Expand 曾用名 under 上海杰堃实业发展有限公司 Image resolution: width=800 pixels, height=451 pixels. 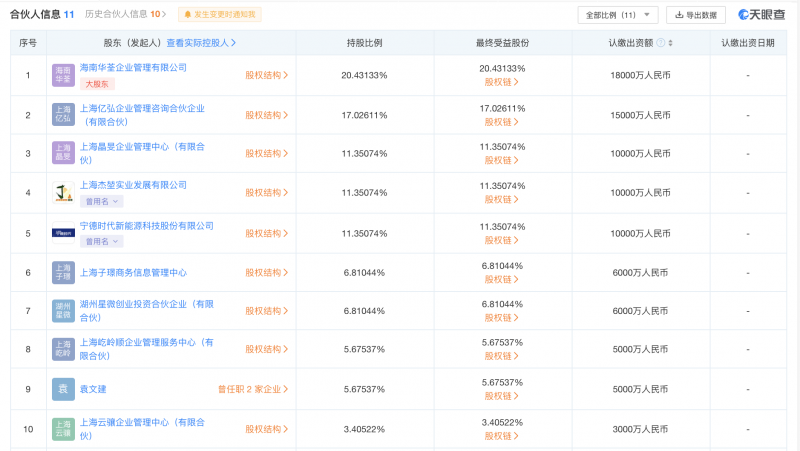[x=102, y=202]
